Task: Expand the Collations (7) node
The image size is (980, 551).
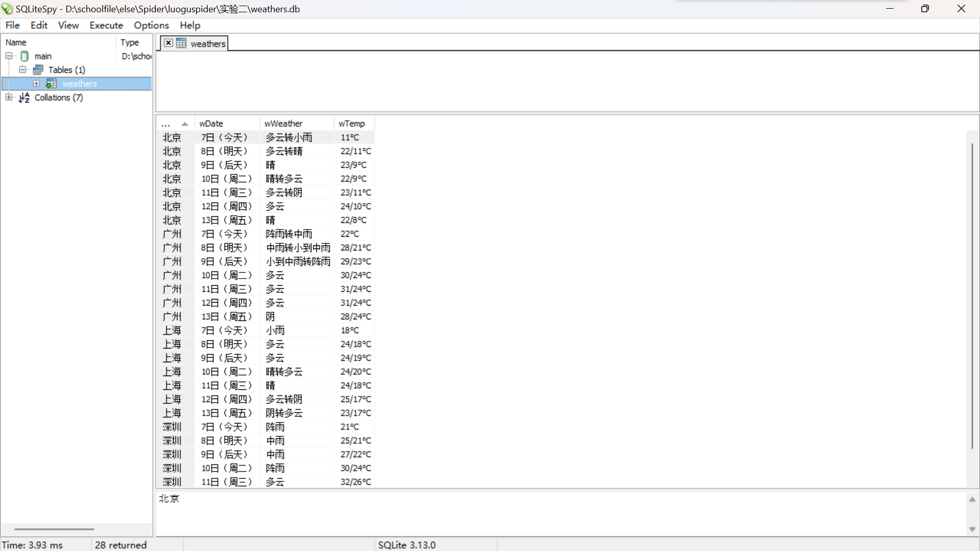Action: click(9, 97)
